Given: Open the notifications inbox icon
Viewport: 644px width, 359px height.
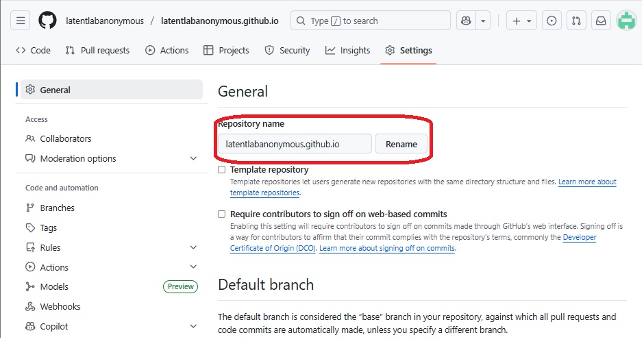Looking at the screenshot, I should (x=601, y=21).
